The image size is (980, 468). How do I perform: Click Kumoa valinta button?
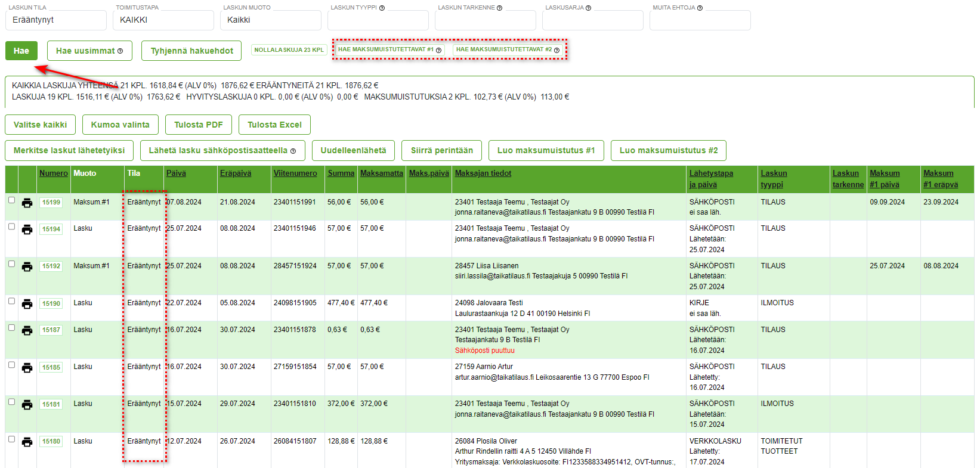(120, 125)
